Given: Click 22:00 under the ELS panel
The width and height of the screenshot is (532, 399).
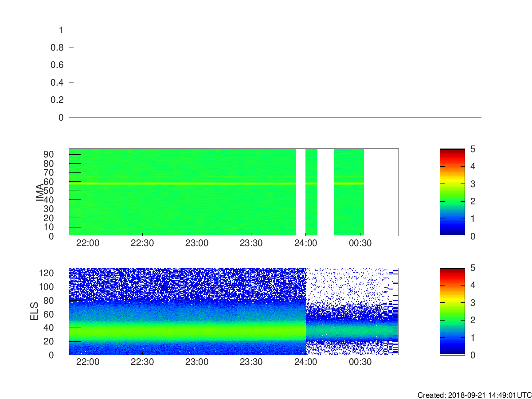Looking at the screenshot, I should tap(88, 362).
